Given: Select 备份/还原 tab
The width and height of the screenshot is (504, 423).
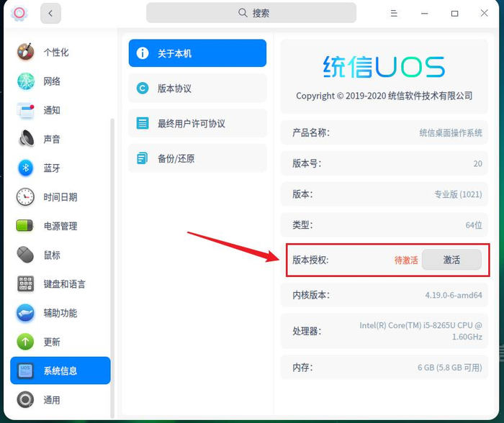Looking at the screenshot, I should click(x=197, y=158).
